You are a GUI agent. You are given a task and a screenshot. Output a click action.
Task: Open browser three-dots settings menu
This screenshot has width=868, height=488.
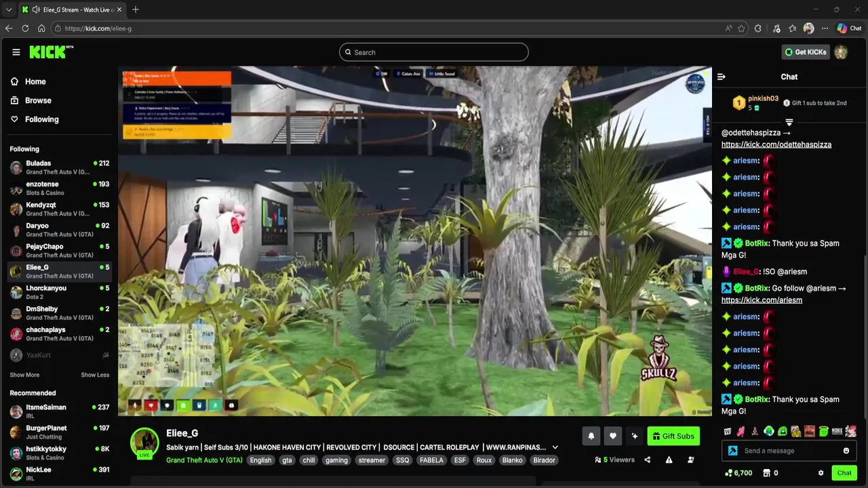825,28
